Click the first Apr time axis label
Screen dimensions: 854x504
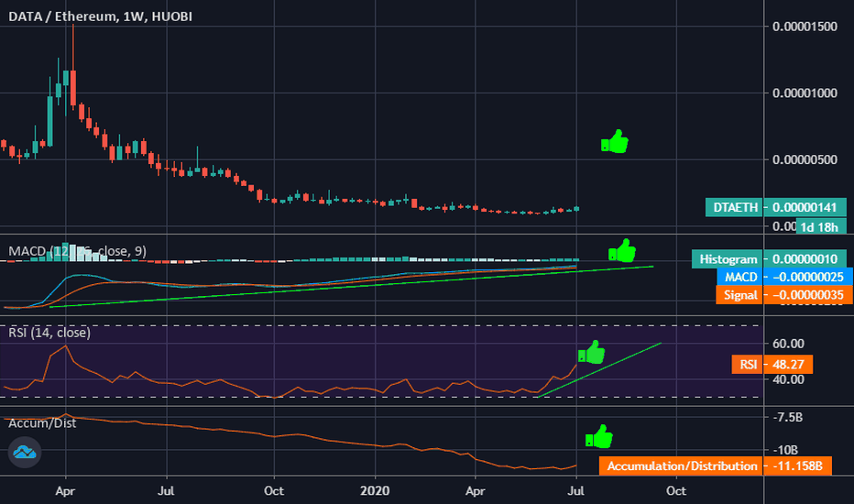point(65,491)
